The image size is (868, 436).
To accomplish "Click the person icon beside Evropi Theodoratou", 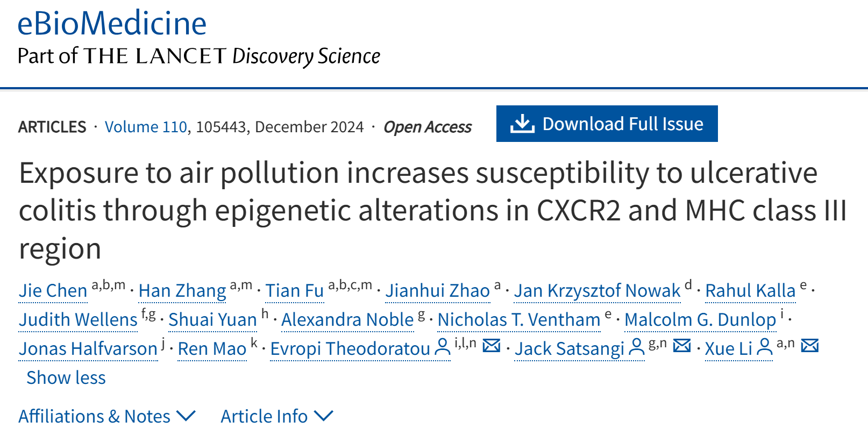I will [x=442, y=347].
